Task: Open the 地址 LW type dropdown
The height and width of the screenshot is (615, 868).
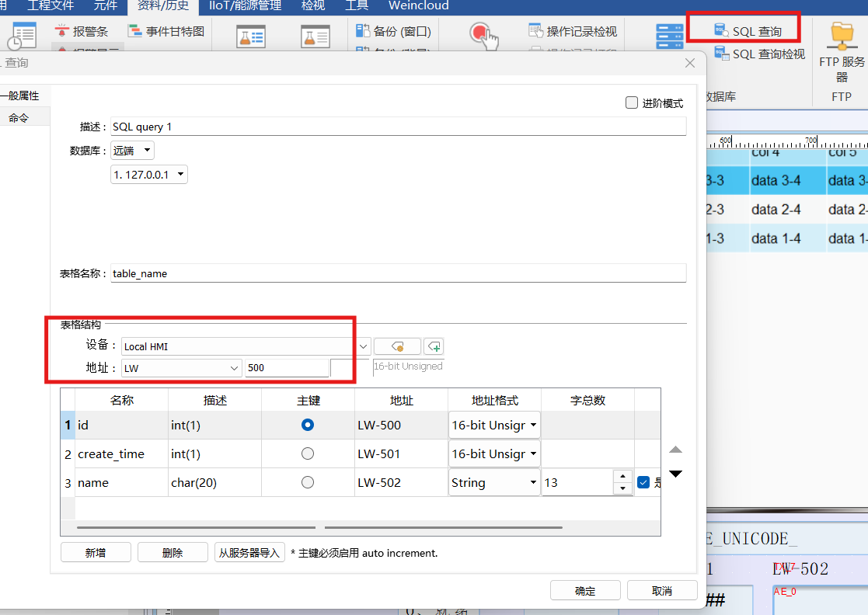Action: click(x=182, y=368)
